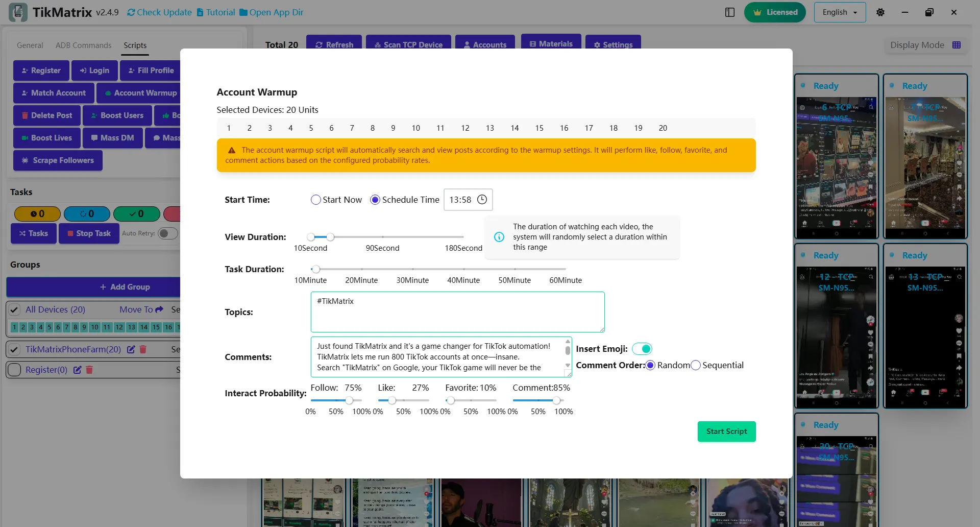
Task: Click inside the Topics text area
Action: 457,312
